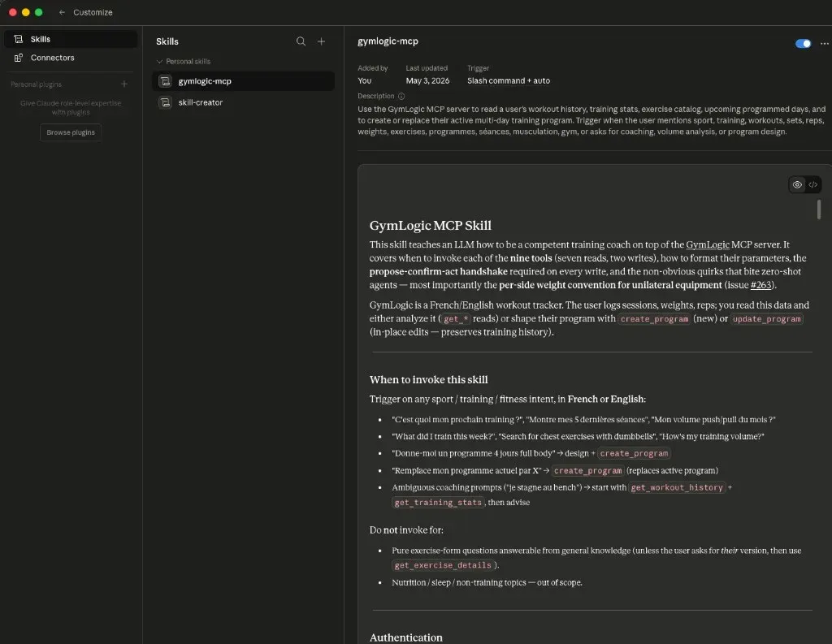Click the Skills sidebar icon
Image resolution: width=832 pixels, height=644 pixels.
19,39
